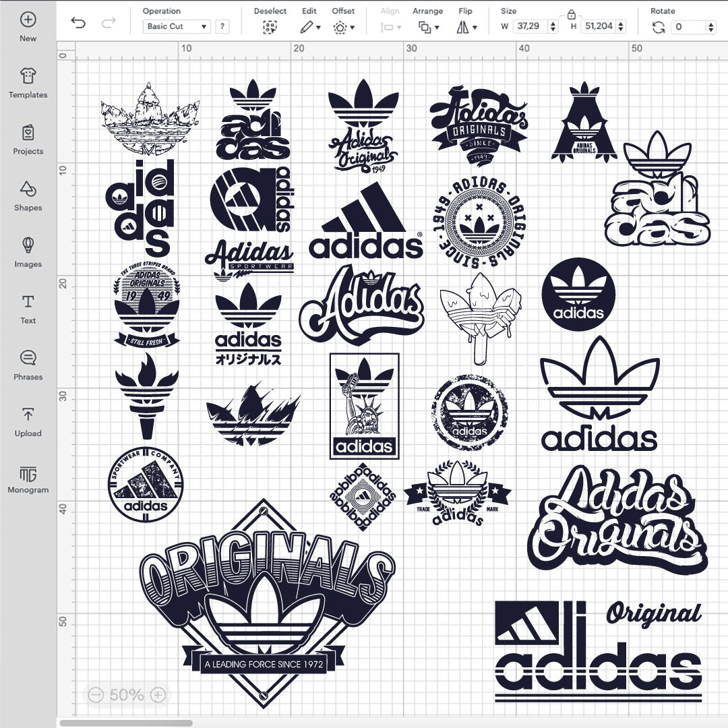Screen dimensions: 728x728
Task: Click the operation help question mark
Action: (x=222, y=26)
